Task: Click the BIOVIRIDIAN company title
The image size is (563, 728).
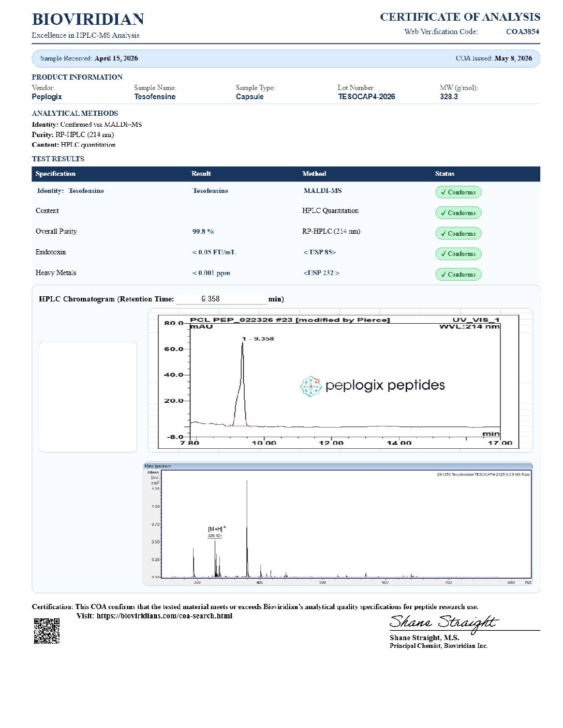Action: click(x=88, y=20)
